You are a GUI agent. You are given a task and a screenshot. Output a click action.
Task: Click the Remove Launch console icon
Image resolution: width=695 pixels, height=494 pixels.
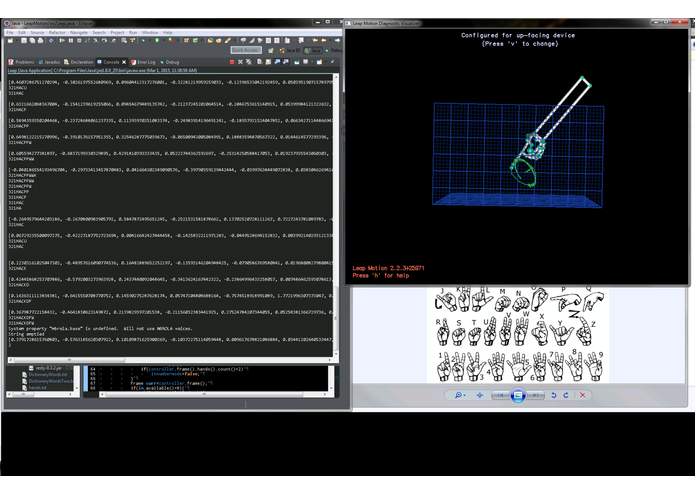click(240, 62)
